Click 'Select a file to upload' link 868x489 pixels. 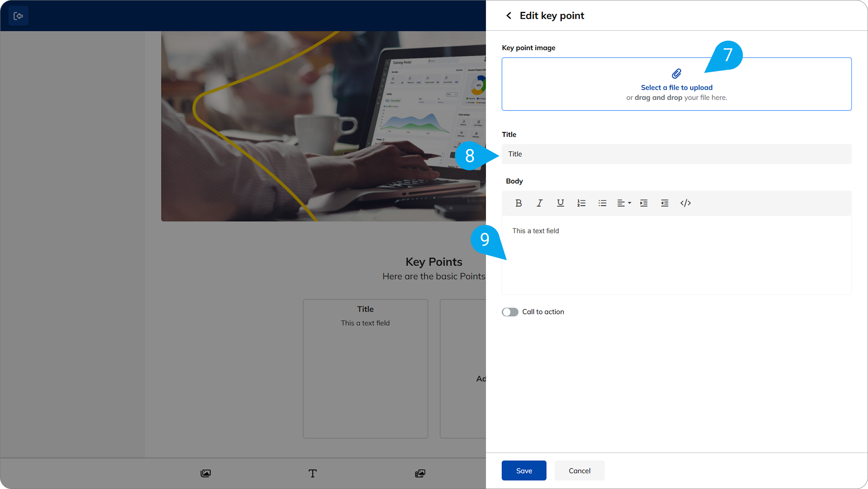[676, 88]
